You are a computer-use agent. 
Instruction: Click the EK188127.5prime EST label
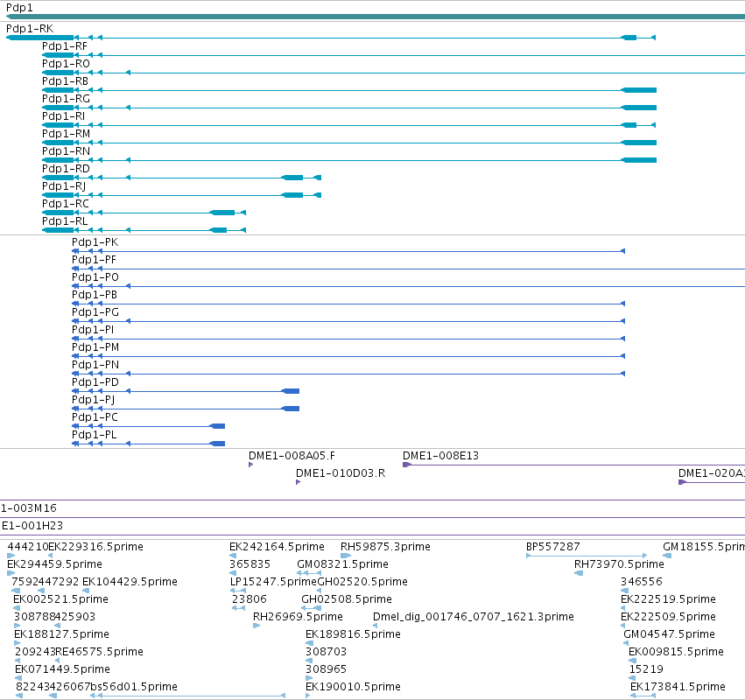(62, 635)
